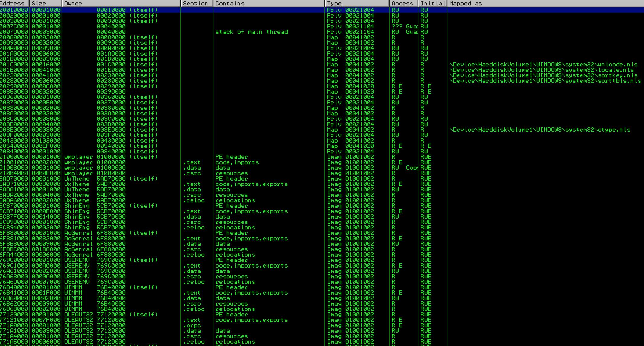The image size is (644, 346).
Task: Select USERENV .text code row
Action: (x=251, y=266)
